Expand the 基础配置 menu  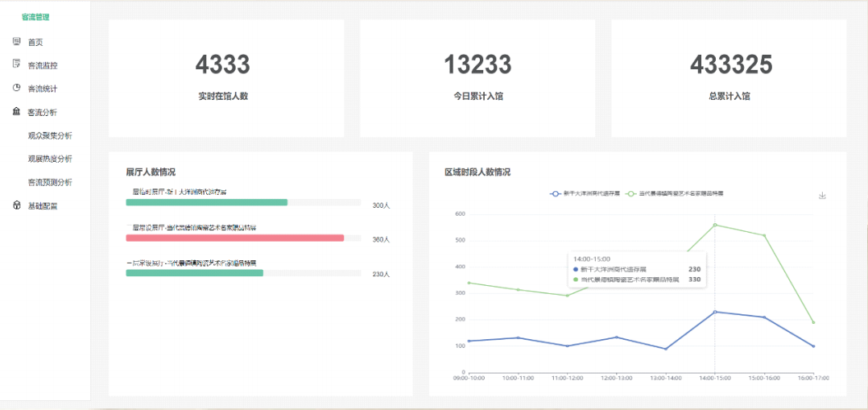tap(43, 205)
